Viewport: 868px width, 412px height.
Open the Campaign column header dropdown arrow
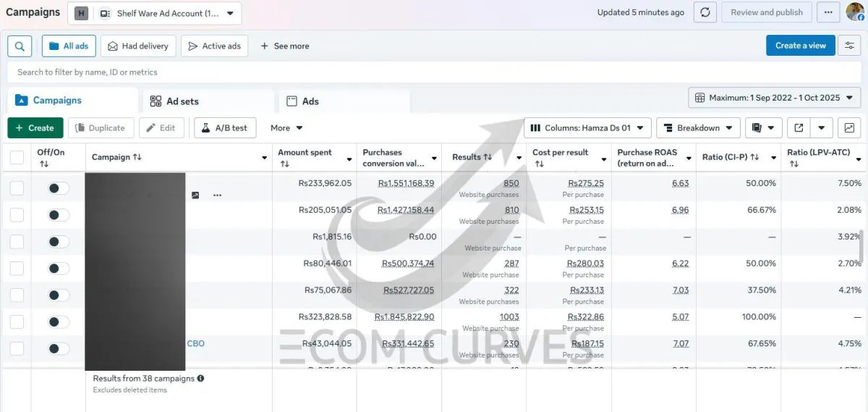click(264, 158)
